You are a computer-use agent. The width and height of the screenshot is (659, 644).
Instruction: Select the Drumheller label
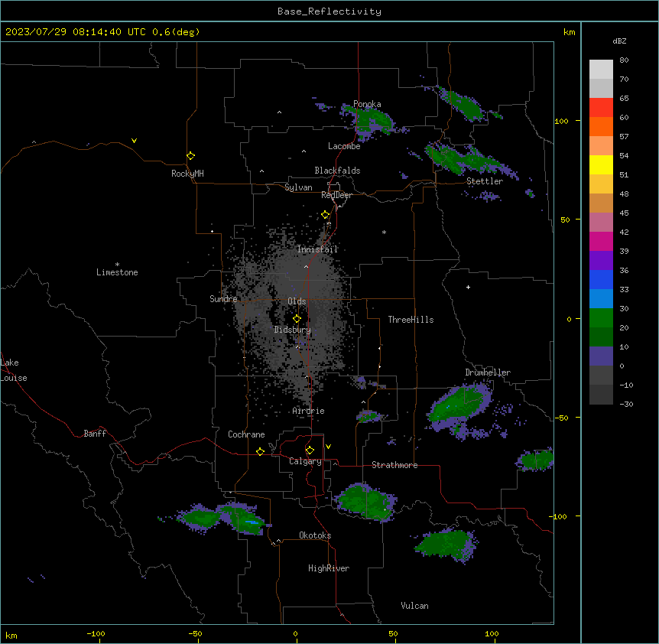pos(488,372)
